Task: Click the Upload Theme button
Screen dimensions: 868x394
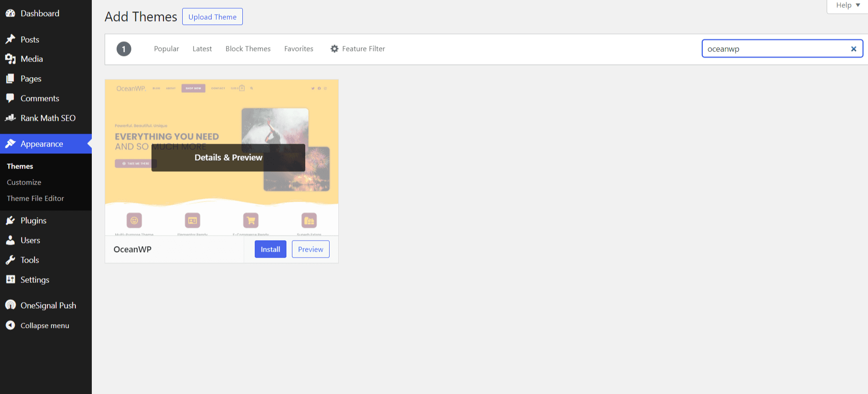Action: pos(213,17)
